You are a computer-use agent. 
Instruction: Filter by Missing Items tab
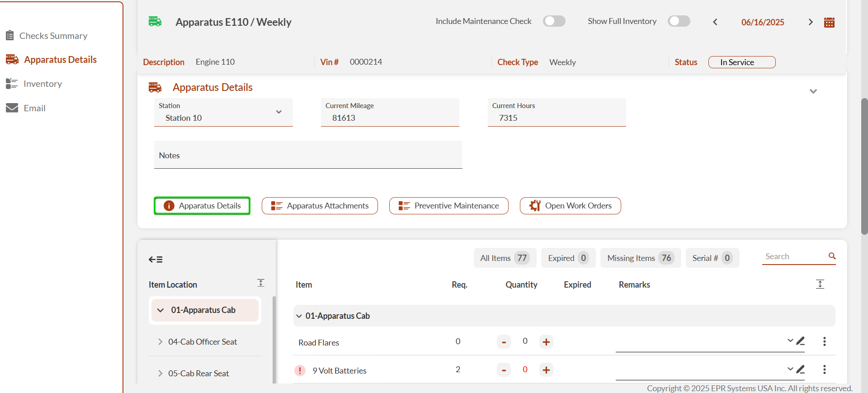(x=640, y=258)
